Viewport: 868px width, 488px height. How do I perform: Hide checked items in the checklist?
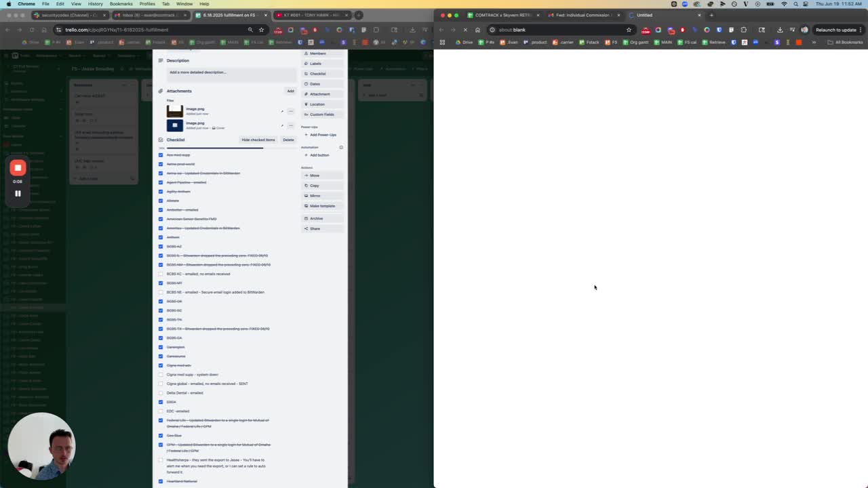258,140
